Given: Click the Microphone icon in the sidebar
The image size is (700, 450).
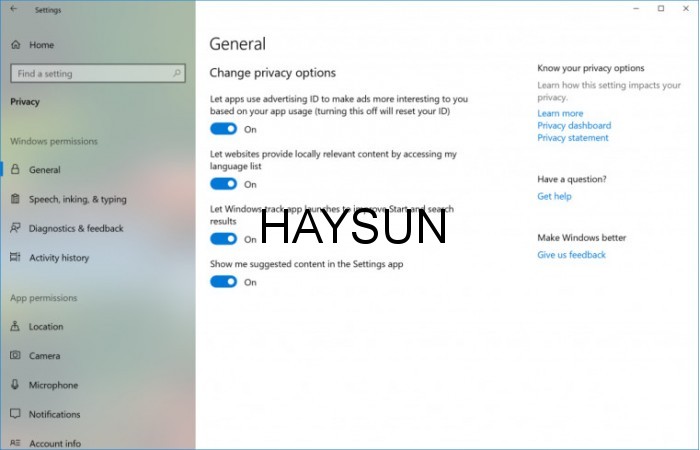Looking at the screenshot, I should [15, 385].
